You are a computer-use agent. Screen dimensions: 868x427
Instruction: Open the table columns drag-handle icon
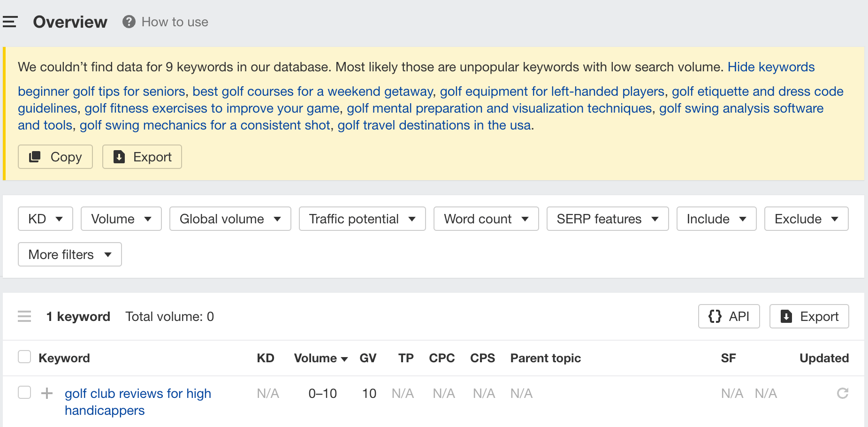(x=24, y=316)
